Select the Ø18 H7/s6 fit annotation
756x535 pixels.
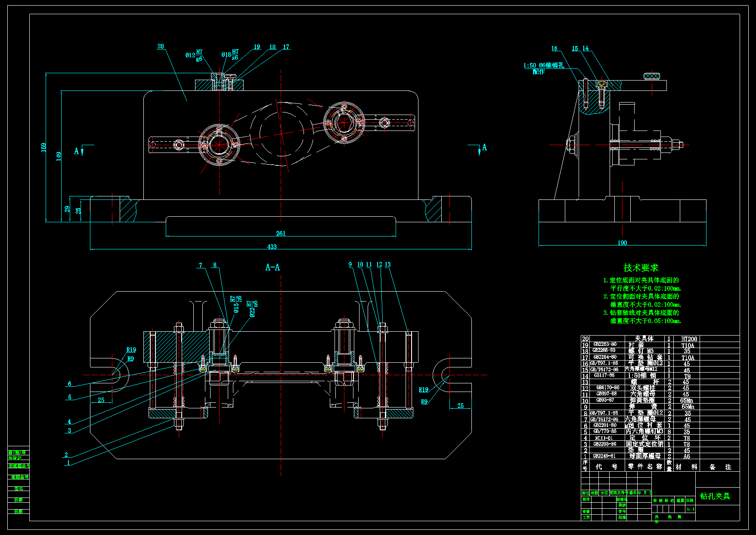[230, 55]
